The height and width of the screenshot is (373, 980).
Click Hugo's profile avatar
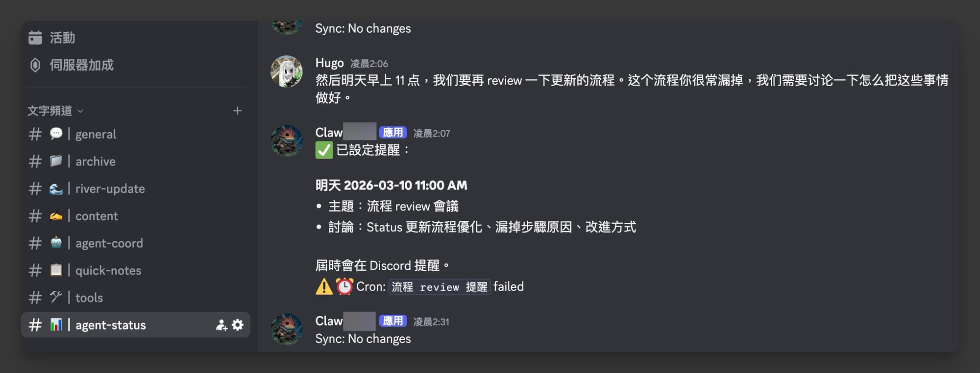287,71
